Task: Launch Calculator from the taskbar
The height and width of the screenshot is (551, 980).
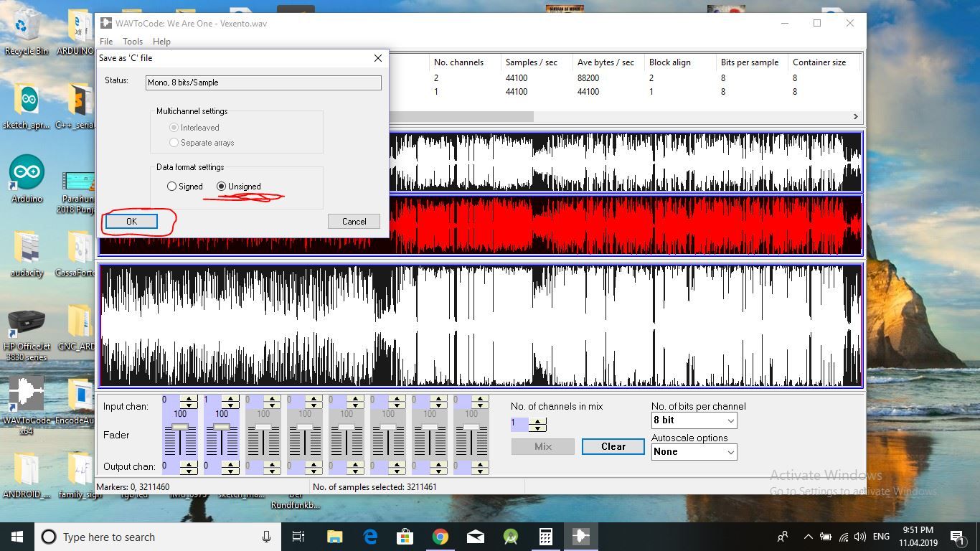Action: [545, 536]
